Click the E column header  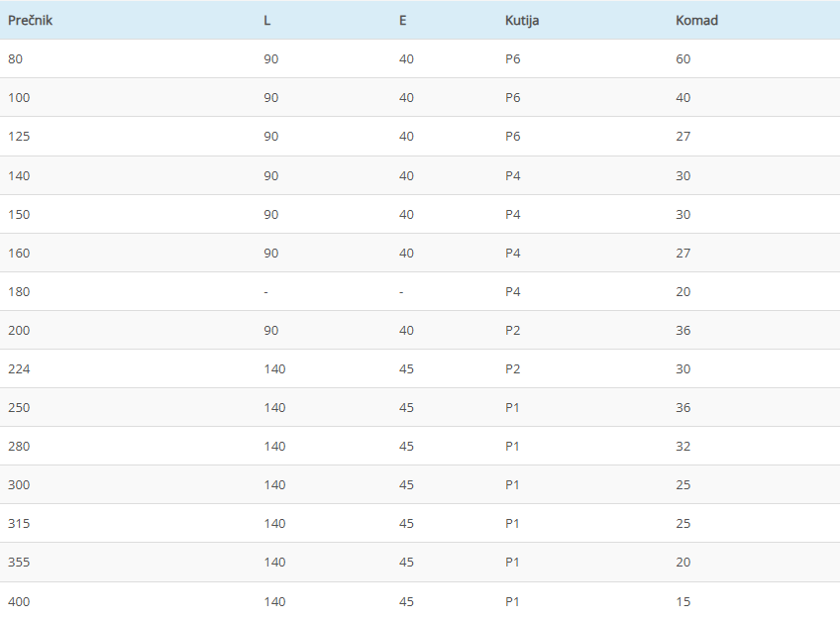click(403, 20)
